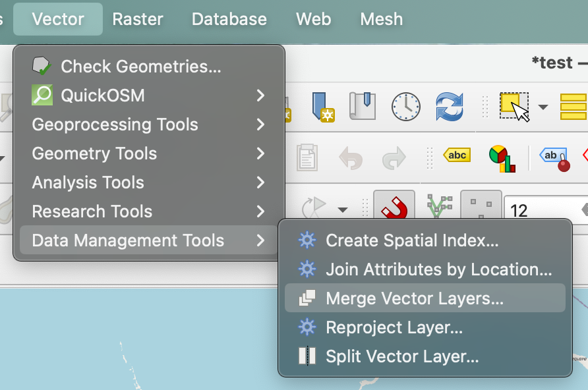Screen dimensions: 588x390
Task: Click the undo arrow icon
Action: pos(351,157)
